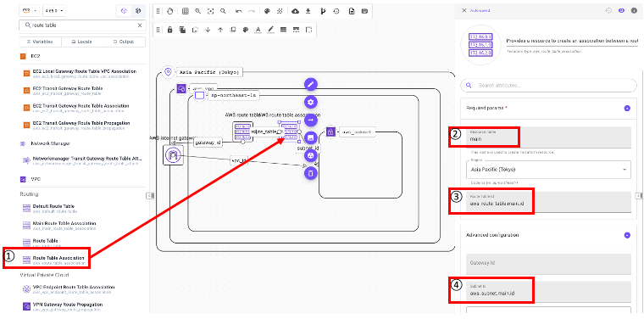Click the fit-to-screen focus icon

click(210, 12)
